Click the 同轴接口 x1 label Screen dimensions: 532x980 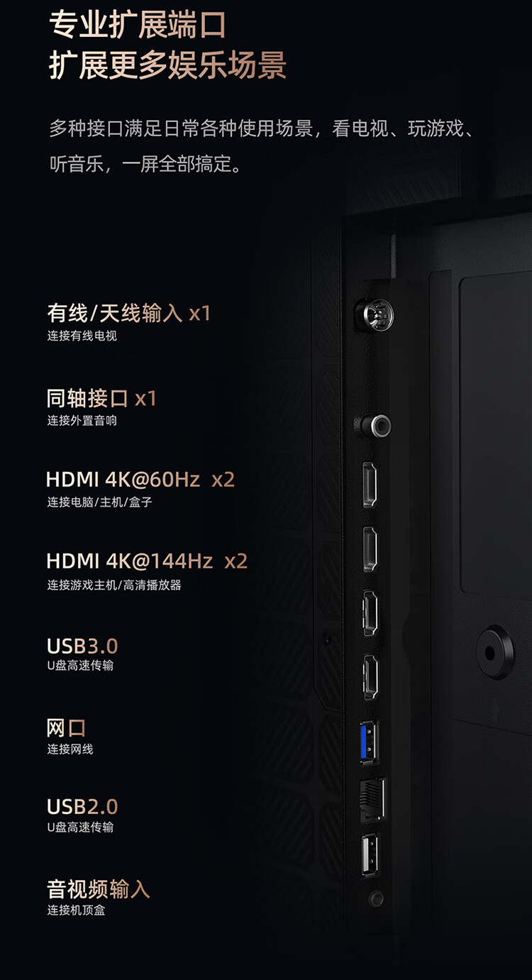click(x=101, y=398)
